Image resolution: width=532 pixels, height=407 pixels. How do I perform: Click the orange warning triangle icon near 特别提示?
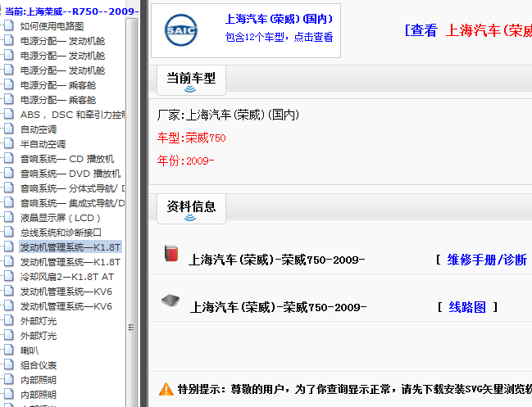tap(166, 389)
